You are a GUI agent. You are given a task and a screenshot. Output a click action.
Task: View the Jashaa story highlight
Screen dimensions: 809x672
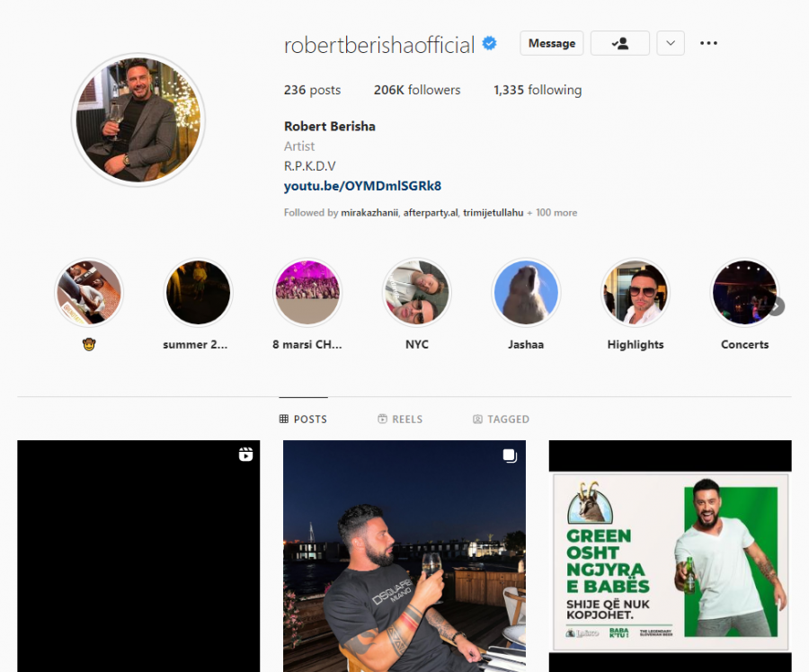pyautogui.click(x=526, y=292)
